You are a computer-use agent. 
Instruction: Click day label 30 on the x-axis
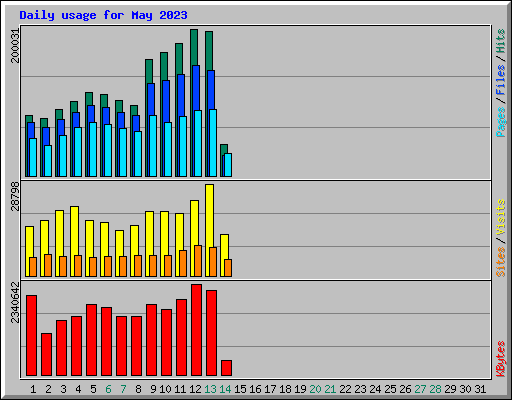click(x=465, y=389)
